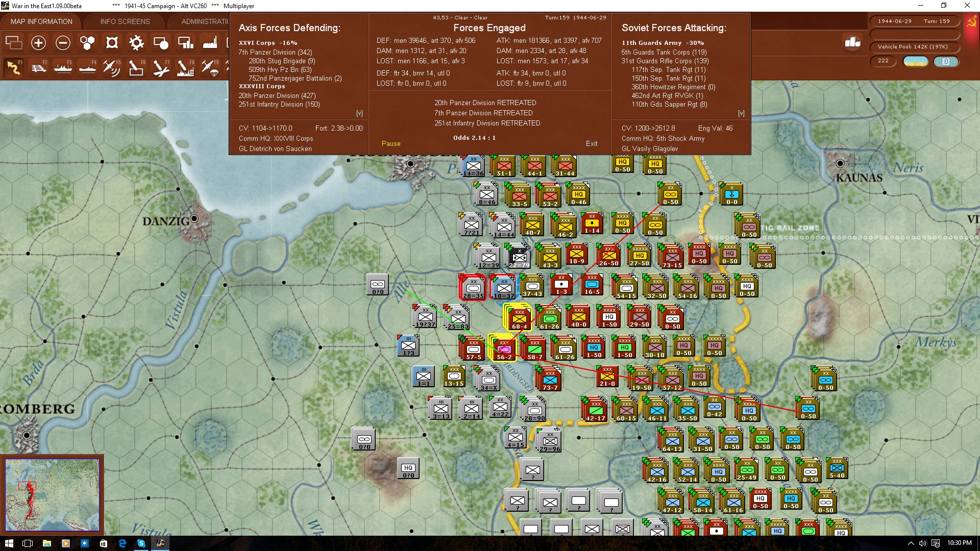The width and height of the screenshot is (980, 551).
Task: Zoom out the map with minus icon
Action: pos(63,43)
